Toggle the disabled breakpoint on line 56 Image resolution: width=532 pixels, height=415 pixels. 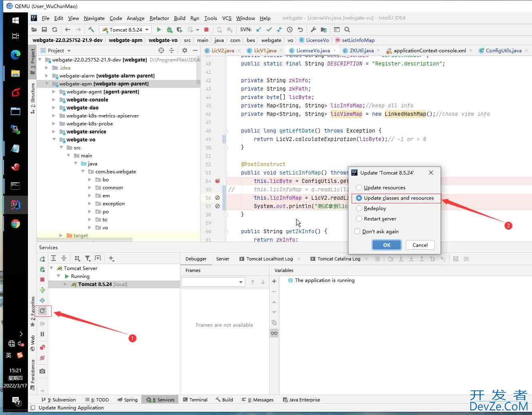(x=218, y=198)
